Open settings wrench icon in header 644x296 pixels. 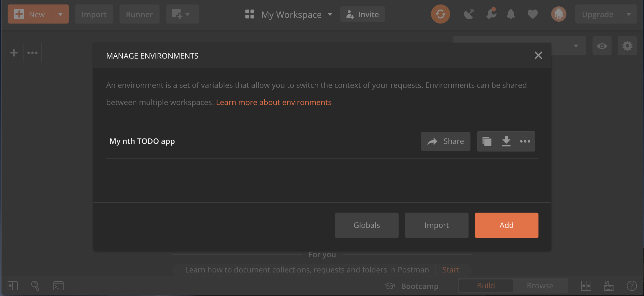tap(491, 14)
